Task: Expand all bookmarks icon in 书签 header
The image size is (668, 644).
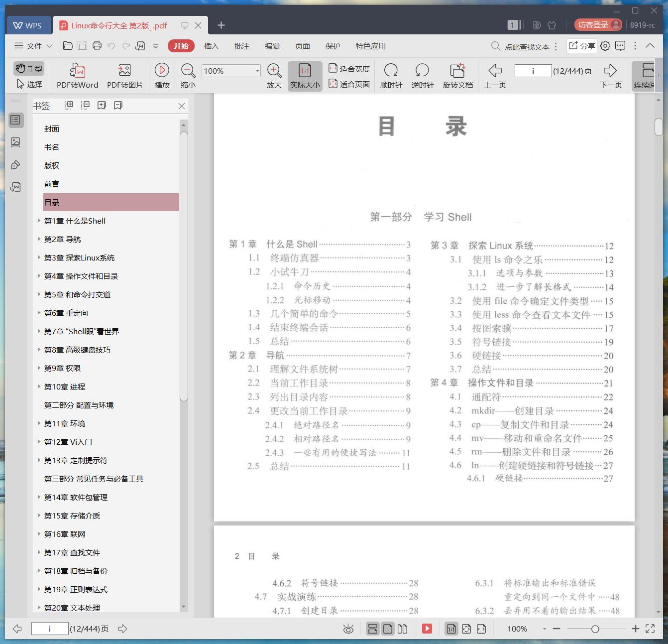Action: point(69,105)
